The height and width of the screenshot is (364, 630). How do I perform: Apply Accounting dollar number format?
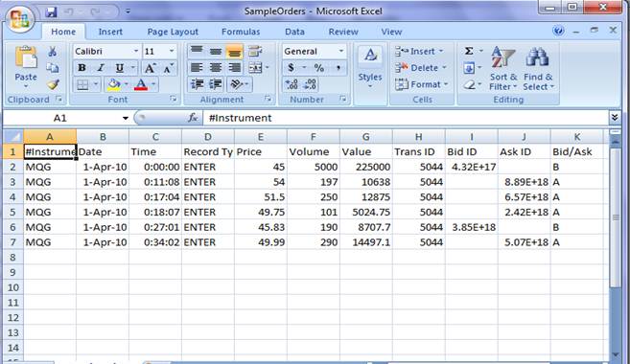point(291,68)
